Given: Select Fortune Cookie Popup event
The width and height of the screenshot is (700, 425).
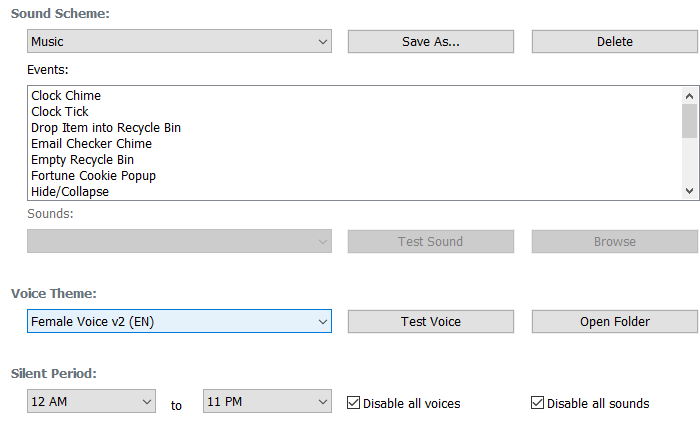Looking at the screenshot, I should [x=93, y=176].
